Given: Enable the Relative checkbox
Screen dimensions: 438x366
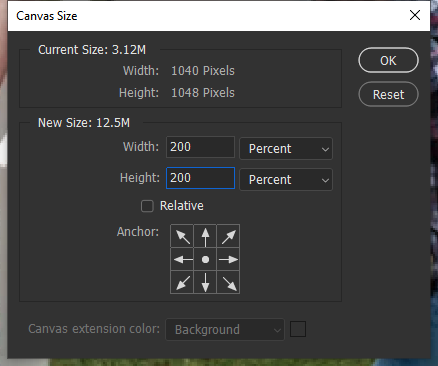Looking at the screenshot, I should coord(147,206).
